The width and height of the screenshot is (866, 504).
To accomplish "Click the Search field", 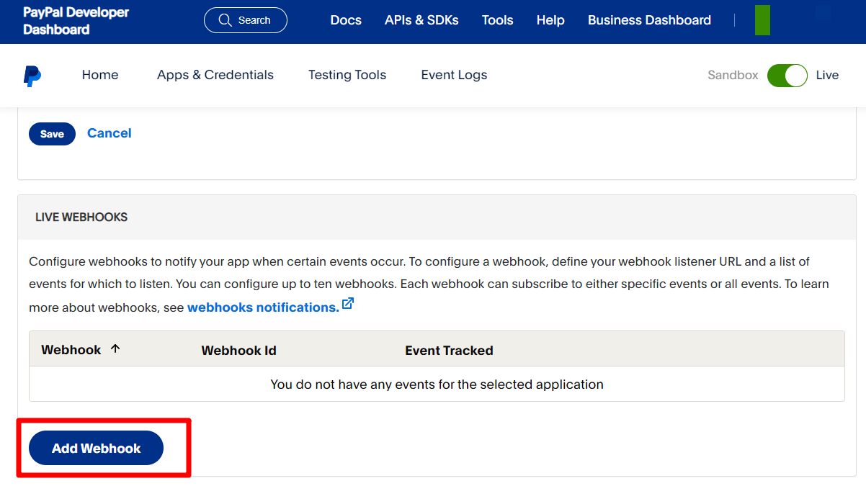I will (246, 20).
